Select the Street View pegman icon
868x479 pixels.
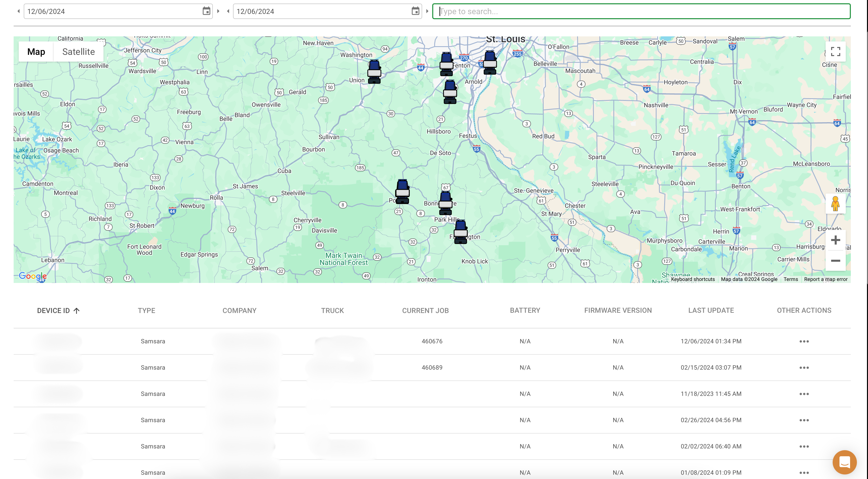[835, 204]
